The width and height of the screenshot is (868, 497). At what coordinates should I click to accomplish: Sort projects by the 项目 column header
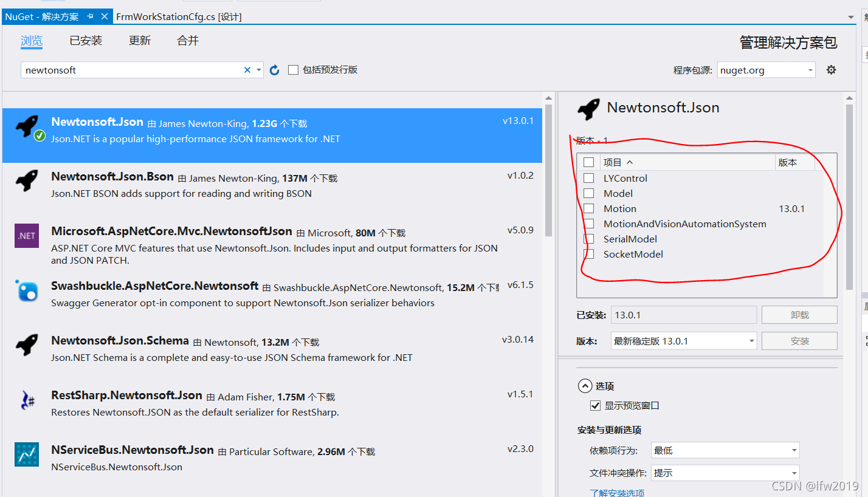[x=618, y=162]
